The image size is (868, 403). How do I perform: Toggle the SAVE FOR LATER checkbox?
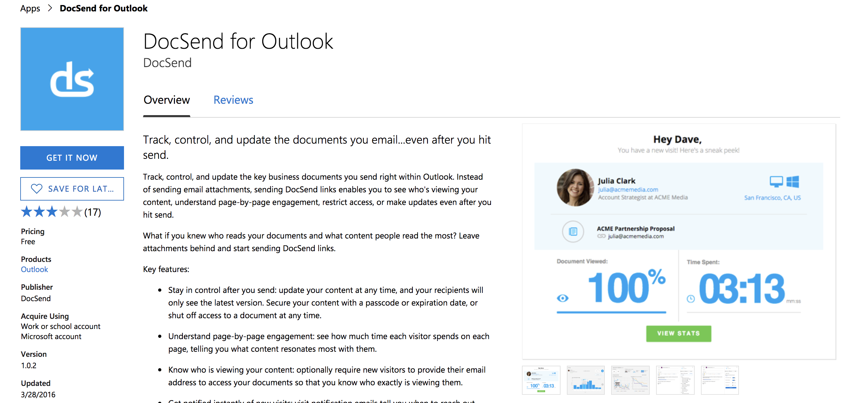coord(72,189)
